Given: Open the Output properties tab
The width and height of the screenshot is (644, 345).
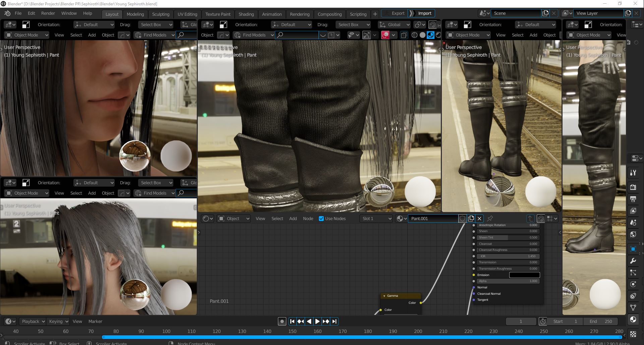Looking at the screenshot, I should coord(633,199).
